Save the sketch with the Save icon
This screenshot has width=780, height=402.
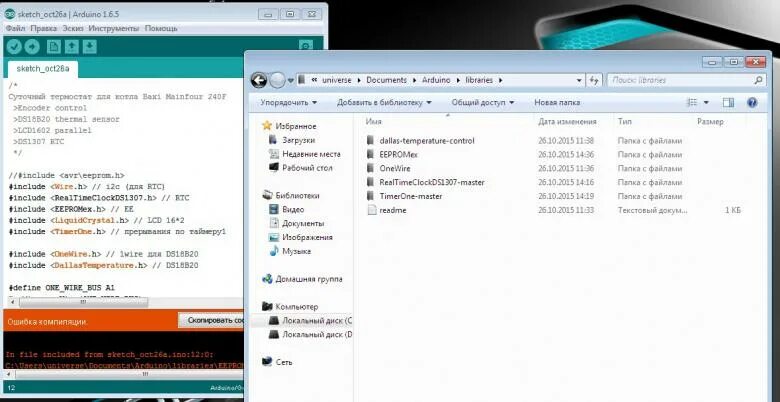90,47
